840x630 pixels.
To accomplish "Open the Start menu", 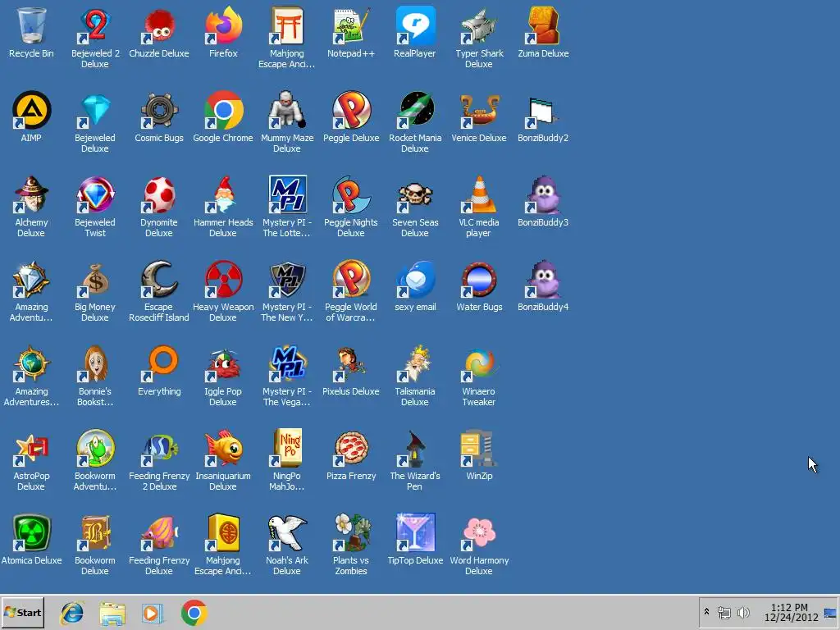I will coord(22,612).
